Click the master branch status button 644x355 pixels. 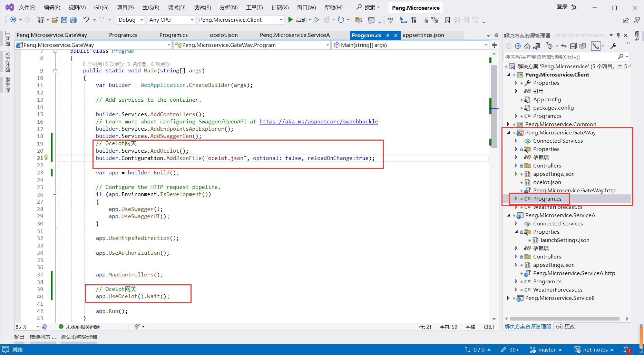tap(546, 349)
